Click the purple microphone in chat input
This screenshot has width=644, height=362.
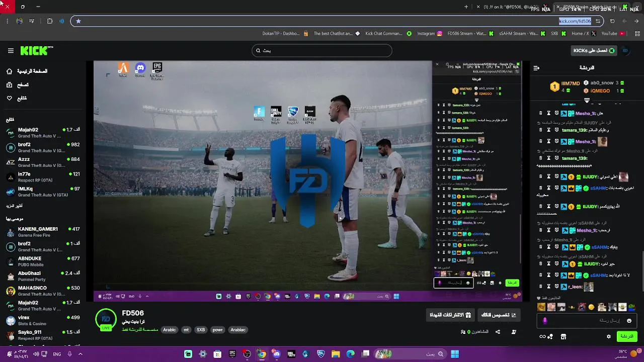tap(545, 320)
